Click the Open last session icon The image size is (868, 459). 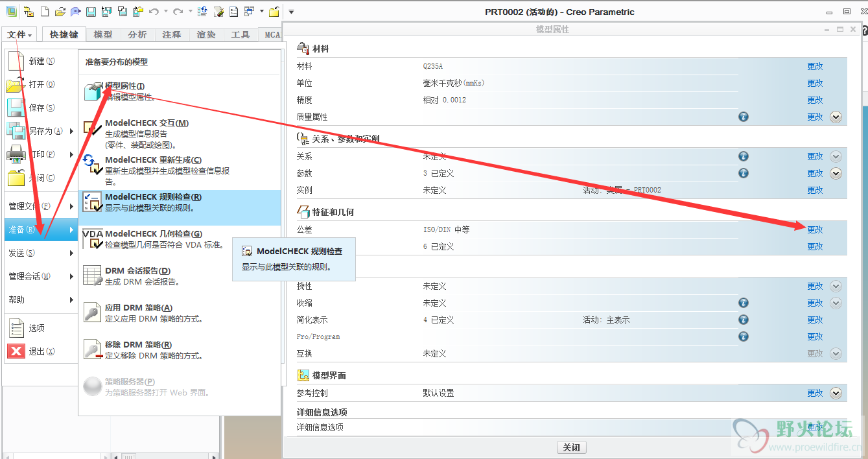(x=76, y=12)
